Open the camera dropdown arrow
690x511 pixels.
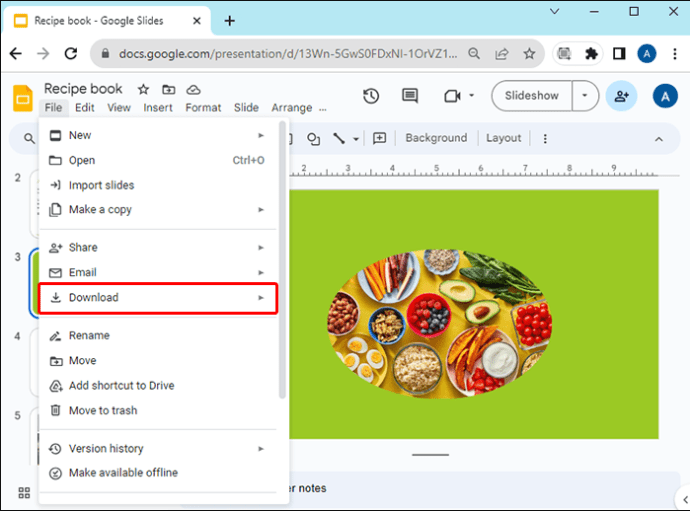pyautogui.click(x=471, y=95)
